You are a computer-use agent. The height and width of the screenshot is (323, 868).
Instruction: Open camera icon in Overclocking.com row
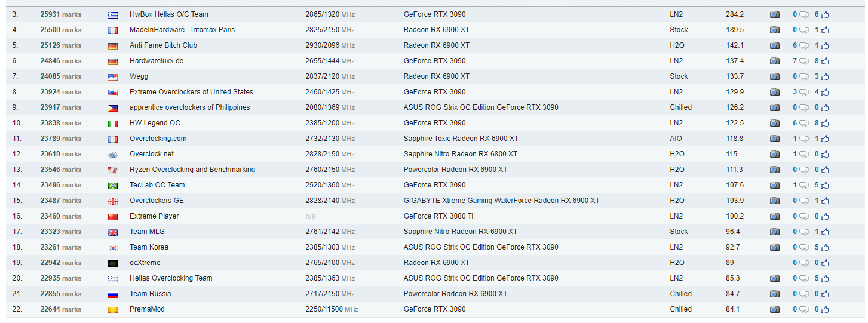(x=774, y=139)
